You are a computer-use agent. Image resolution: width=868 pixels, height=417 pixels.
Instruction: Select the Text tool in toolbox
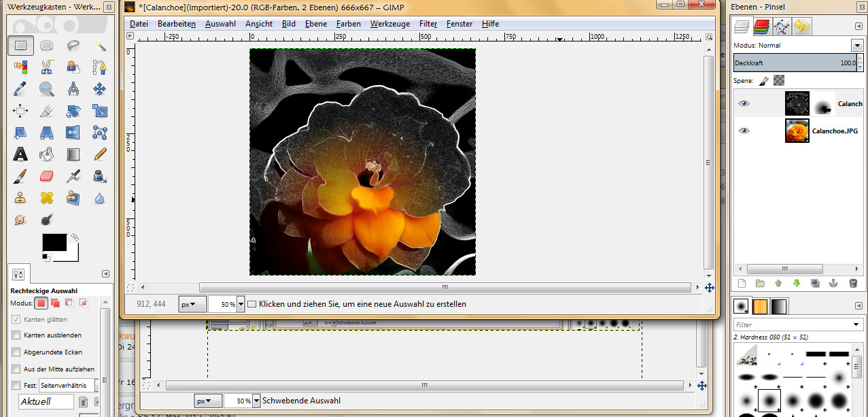click(20, 154)
